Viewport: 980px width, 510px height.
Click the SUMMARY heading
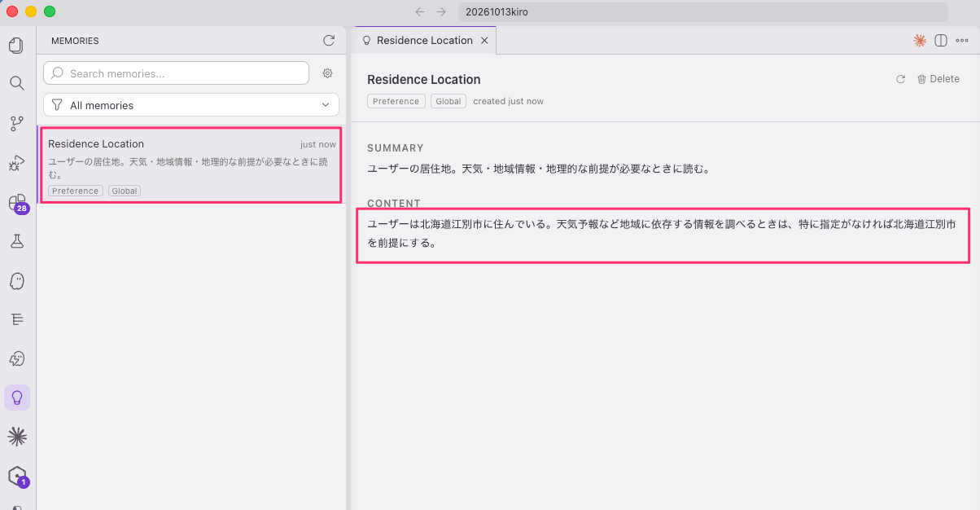(396, 148)
